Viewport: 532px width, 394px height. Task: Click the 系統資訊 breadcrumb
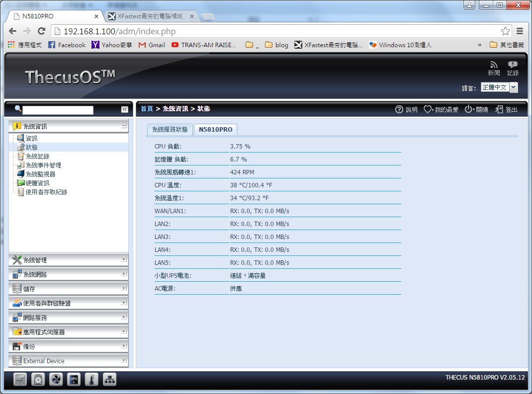(x=175, y=108)
